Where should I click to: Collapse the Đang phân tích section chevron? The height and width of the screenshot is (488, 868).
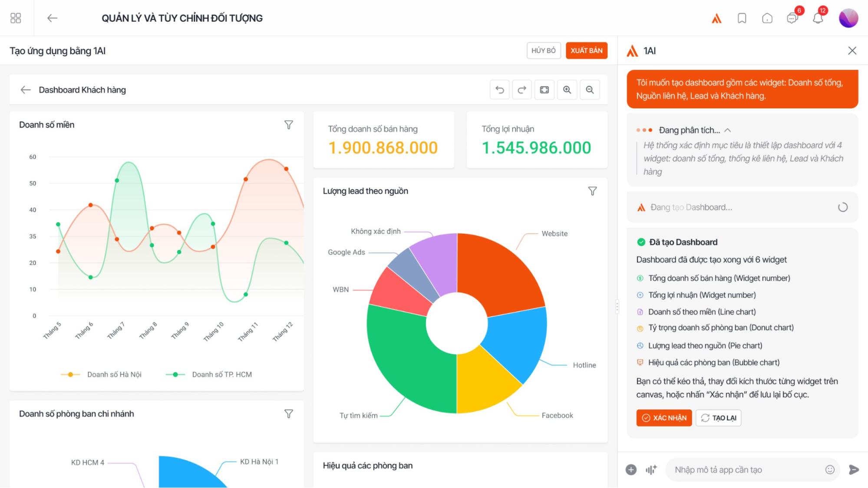tap(728, 130)
